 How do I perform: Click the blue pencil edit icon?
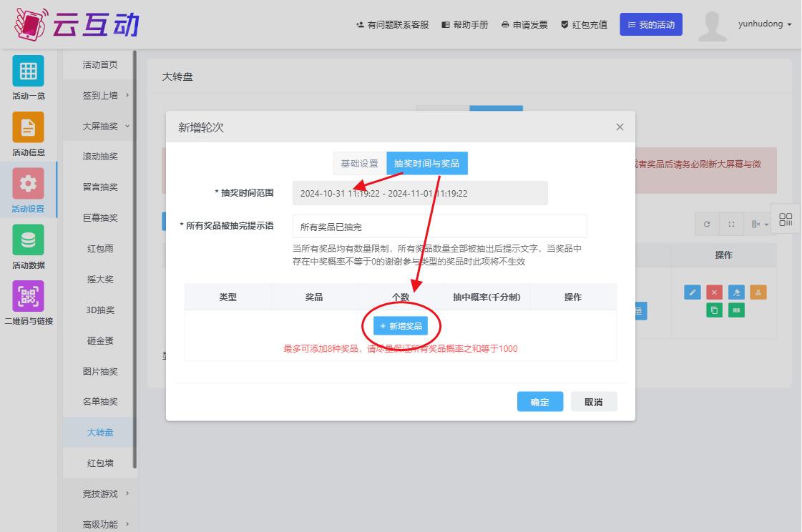692,292
